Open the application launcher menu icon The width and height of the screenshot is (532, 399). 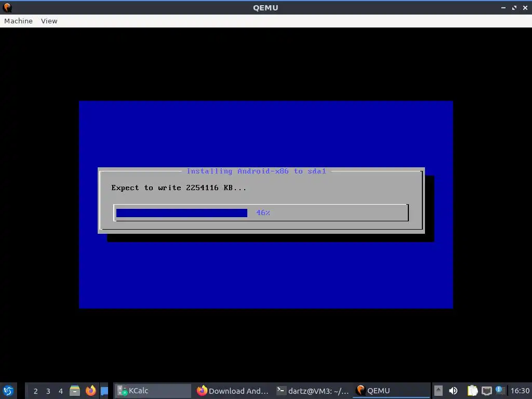tap(8, 391)
